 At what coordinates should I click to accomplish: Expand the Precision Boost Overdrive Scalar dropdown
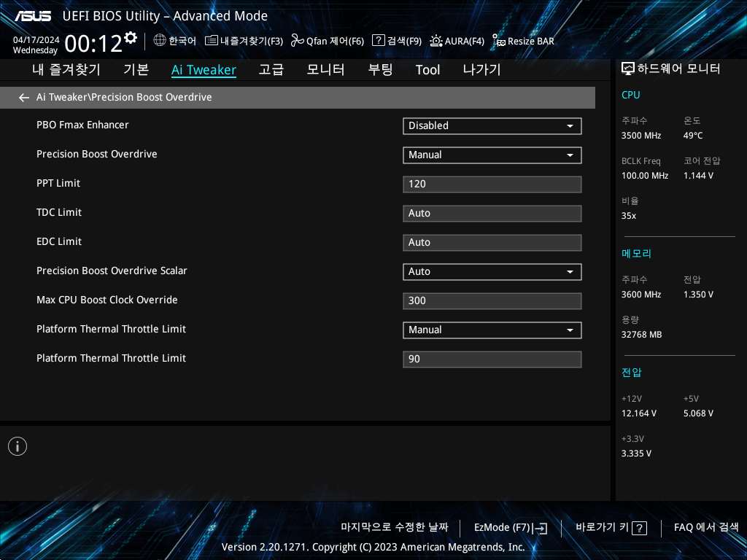coord(492,271)
